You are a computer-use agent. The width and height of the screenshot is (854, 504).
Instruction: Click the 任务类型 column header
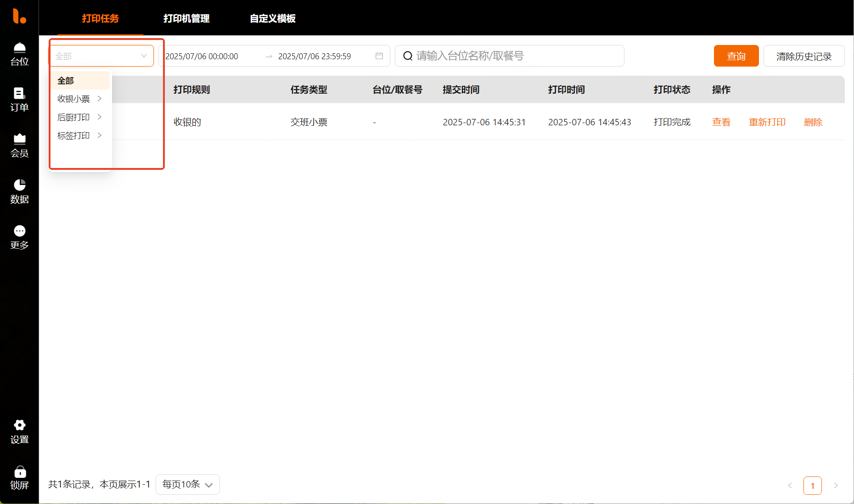pos(309,90)
